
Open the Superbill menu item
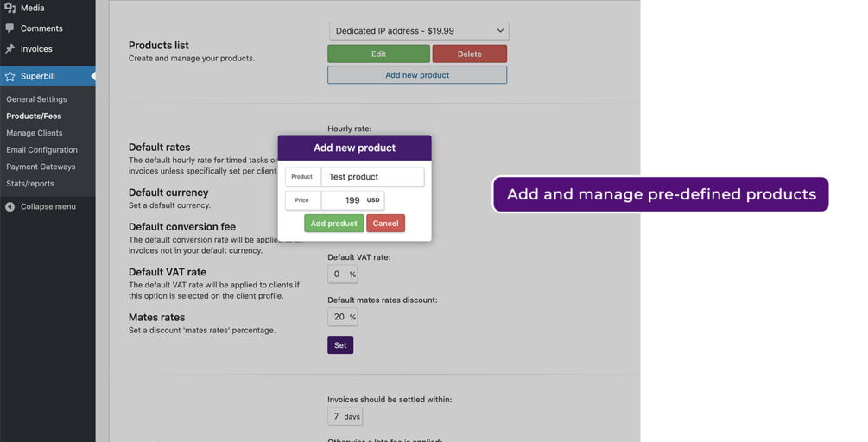coord(48,76)
